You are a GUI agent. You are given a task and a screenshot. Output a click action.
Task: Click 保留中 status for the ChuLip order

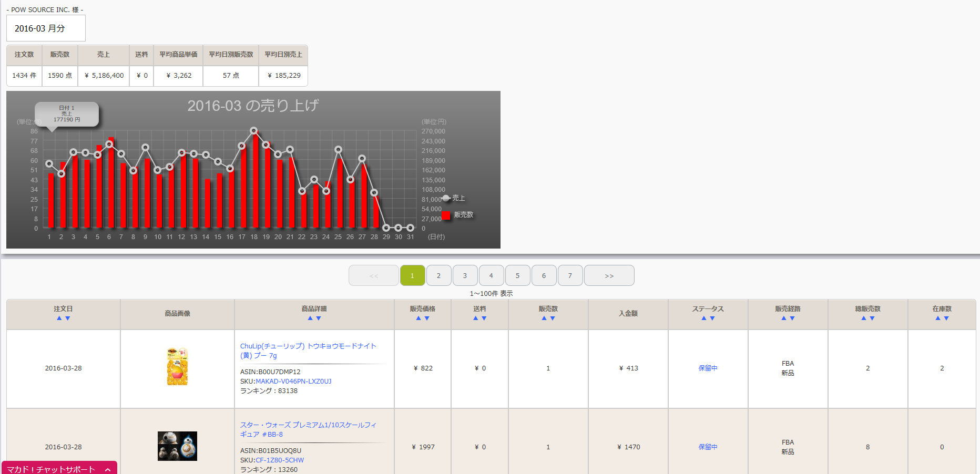(x=708, y=368)
